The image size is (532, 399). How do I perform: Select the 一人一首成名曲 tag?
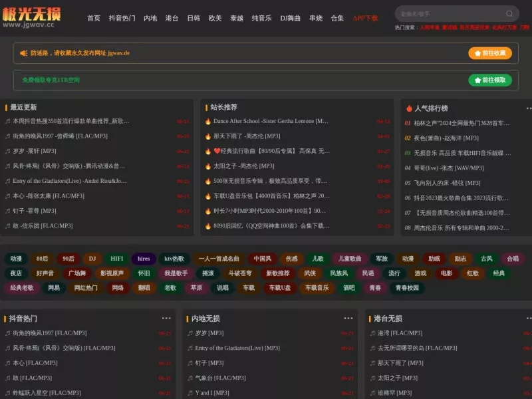pos(219,259)
